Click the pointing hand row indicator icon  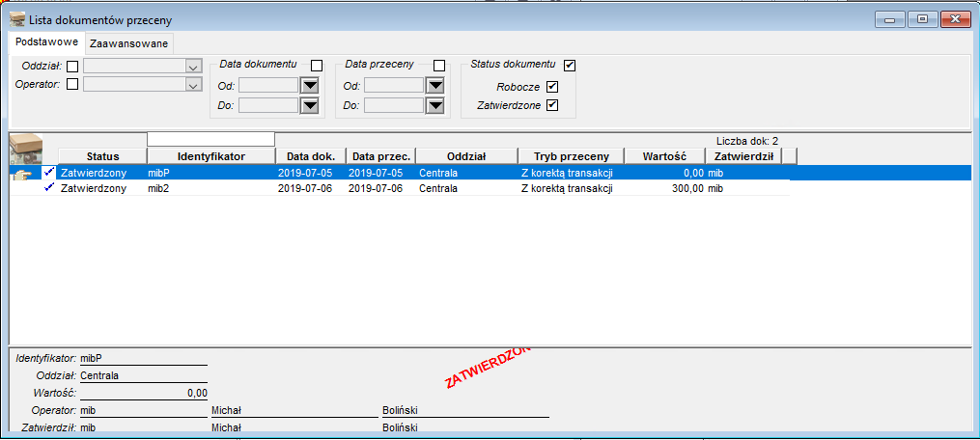(x=22, y=173)
